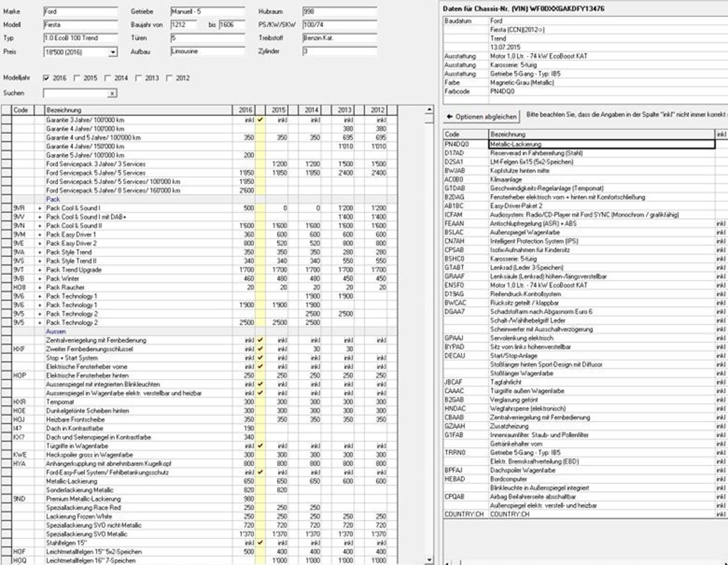This screenshot has height=565, width=728.
Task: Select the Tempomat row with code HXR
Action: point(199,402)
